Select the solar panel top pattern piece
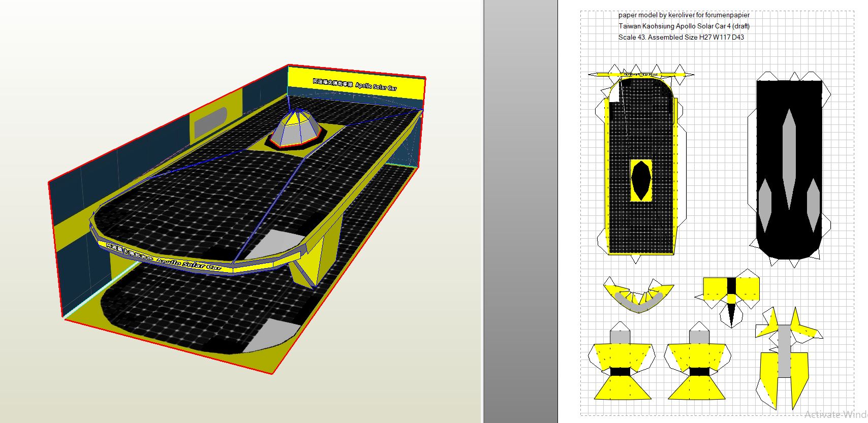This screenshot has height=423, width=868. [x=640, y=165]
